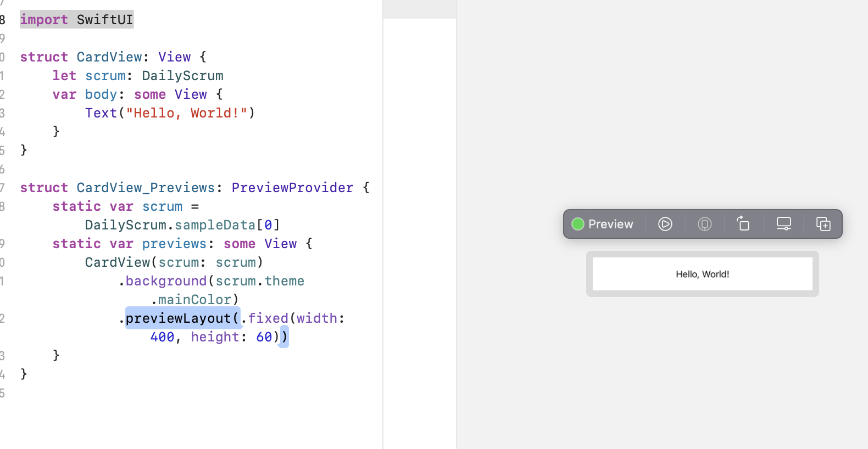Place cursor on the CardView struct name
Screen dimensions: 868x449
click(x=109, y=57)
